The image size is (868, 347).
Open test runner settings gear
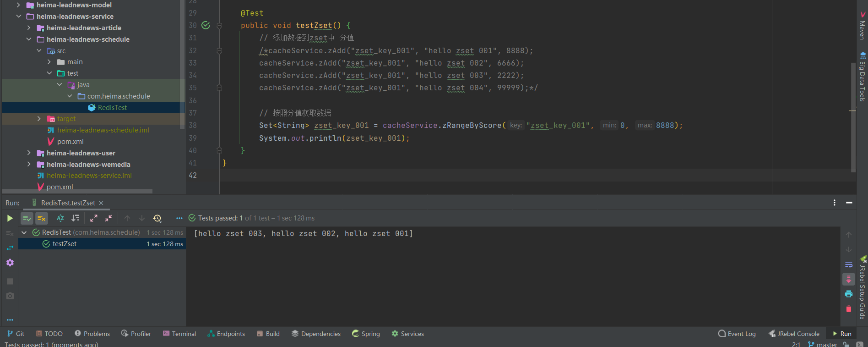[10, 263]
